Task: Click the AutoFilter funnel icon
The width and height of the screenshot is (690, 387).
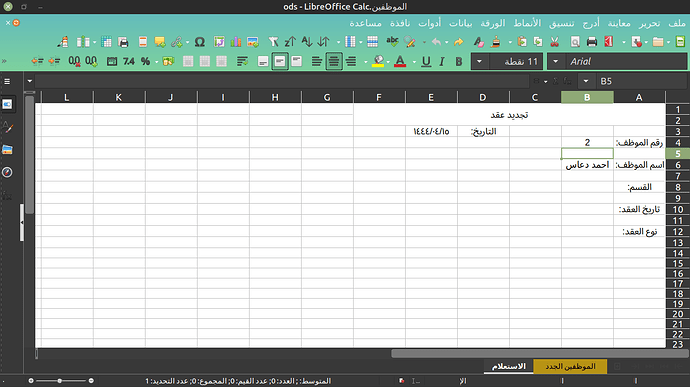Action: pyautogui.click(x=273, y=42)
